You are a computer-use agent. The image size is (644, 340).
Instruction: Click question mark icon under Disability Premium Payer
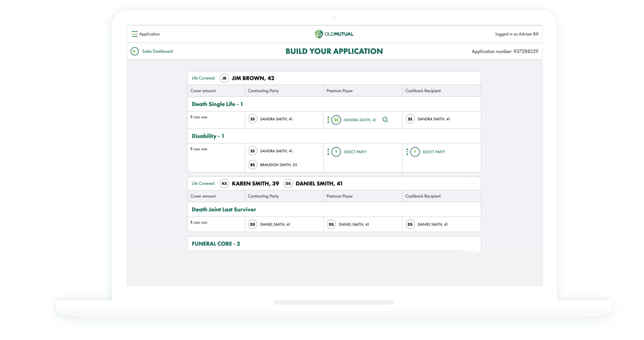[336, 152]
